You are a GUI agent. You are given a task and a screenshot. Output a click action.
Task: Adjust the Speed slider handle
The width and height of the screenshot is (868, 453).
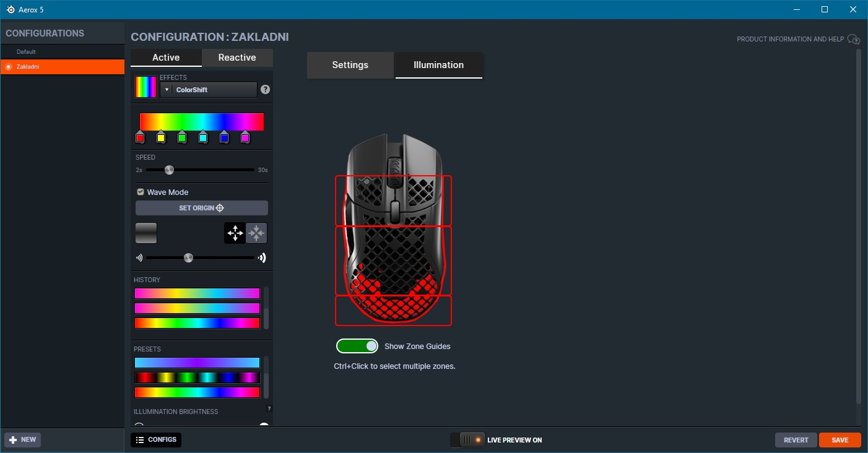pyautogui.click(x=169, y=170)
